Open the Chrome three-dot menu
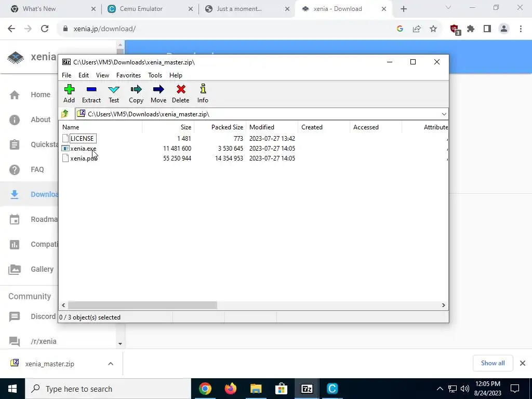 [x=521, y=29]
